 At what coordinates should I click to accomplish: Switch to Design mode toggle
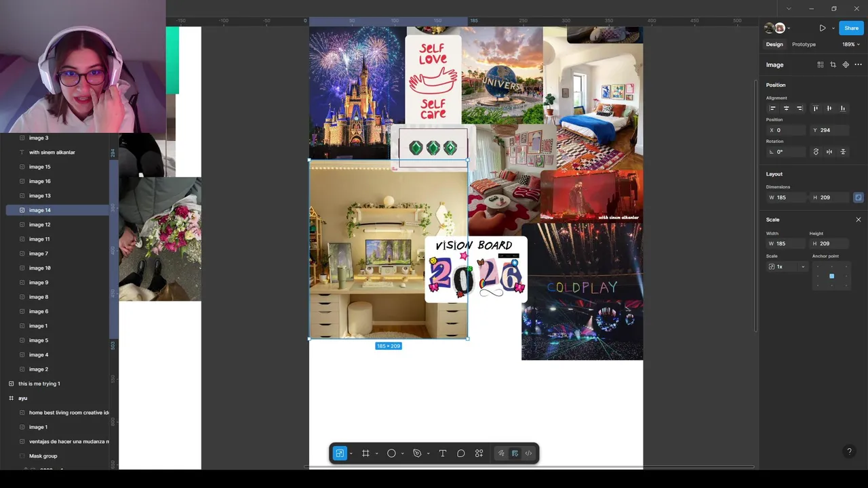pyautogui.click(x=515, y=453)
